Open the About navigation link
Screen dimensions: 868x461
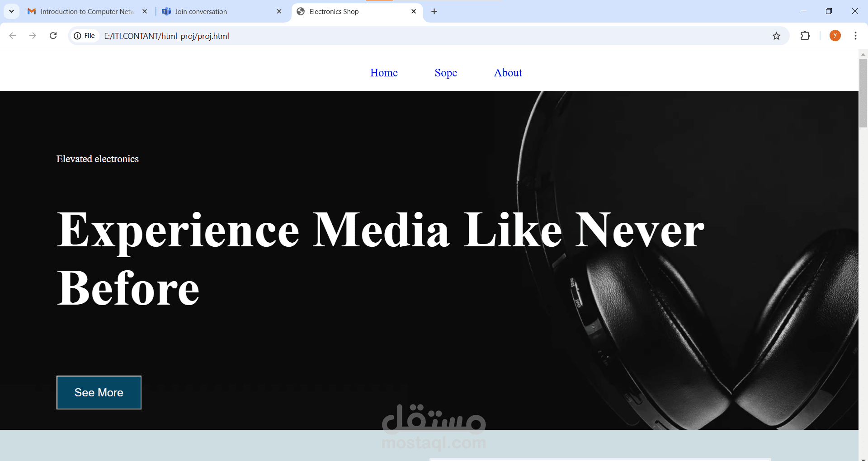[508, 73]
